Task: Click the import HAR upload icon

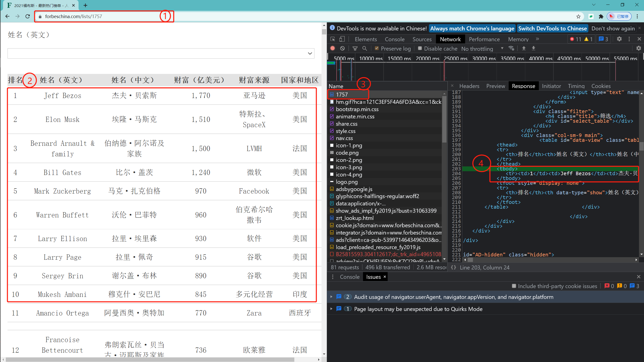Action: (x=524, y=48)
